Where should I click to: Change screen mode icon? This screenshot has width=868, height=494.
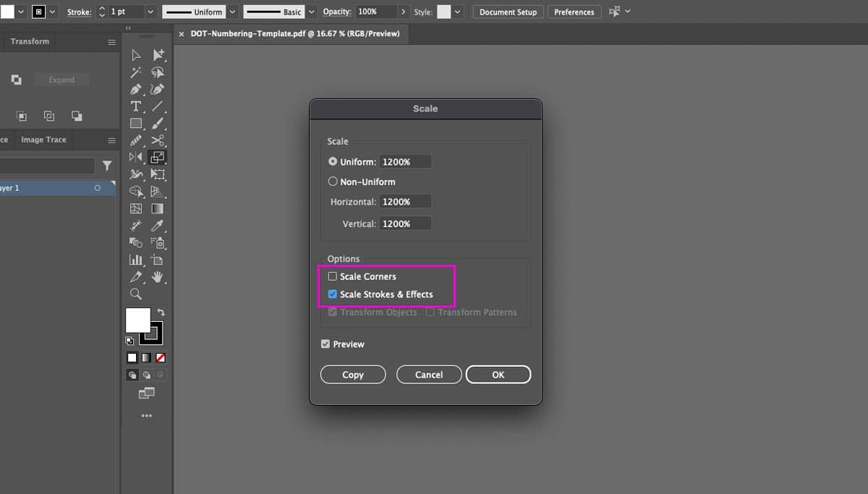click(147, 393)
